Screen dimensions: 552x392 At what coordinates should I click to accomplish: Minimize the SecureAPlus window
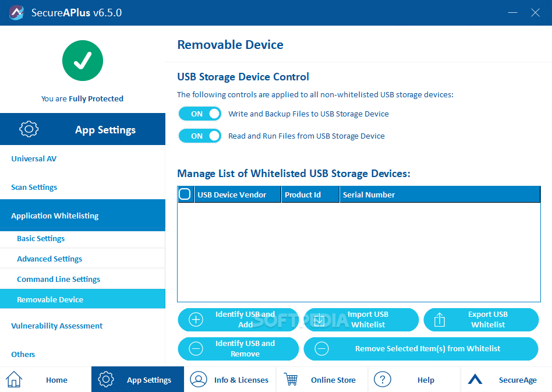(512, 13)
